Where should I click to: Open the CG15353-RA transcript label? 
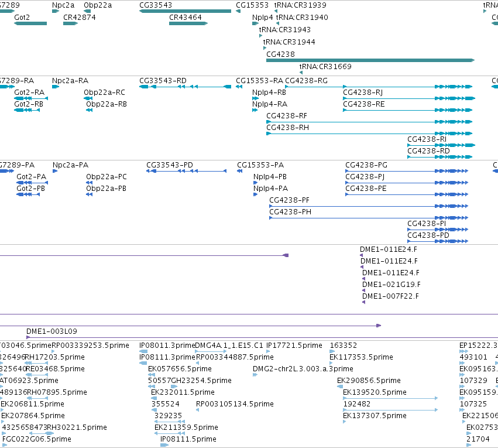point(259,81)
